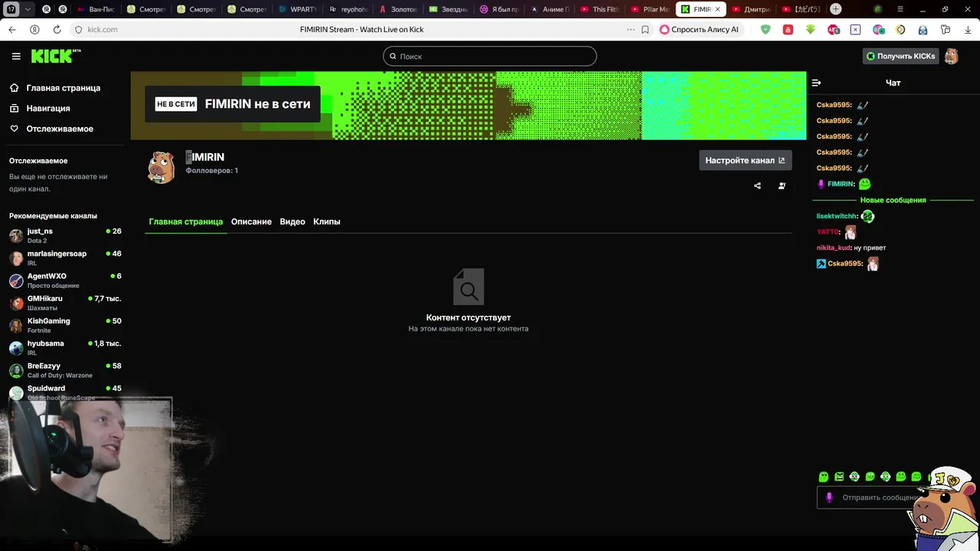This screenshot has height=551, width=980.
Task: Click the Получить KICKs button
Action: 900,56
